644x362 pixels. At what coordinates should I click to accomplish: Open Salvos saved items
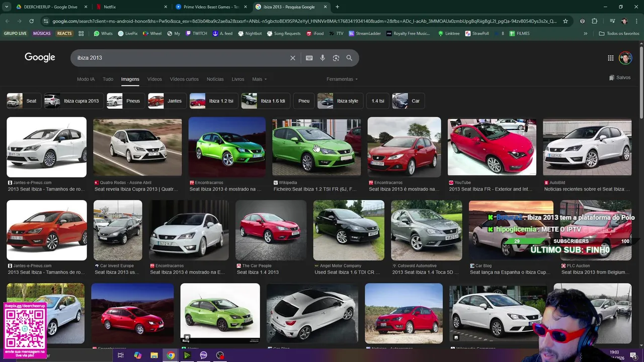click(x=619, y=77)
